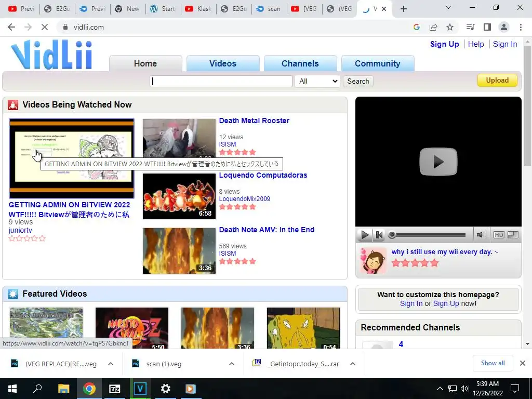Click the share page icon in the address bar

433,27
